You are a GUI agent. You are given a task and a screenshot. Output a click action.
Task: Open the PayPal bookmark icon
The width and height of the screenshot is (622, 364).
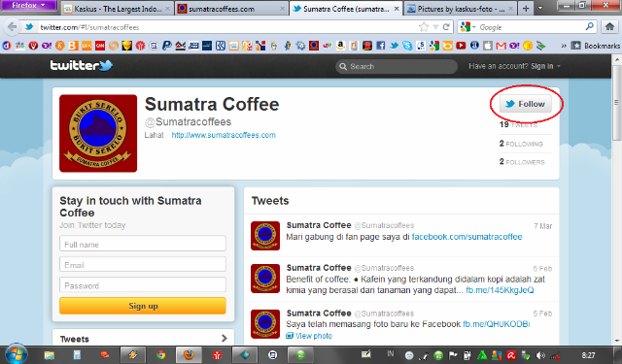coord(167,46)
